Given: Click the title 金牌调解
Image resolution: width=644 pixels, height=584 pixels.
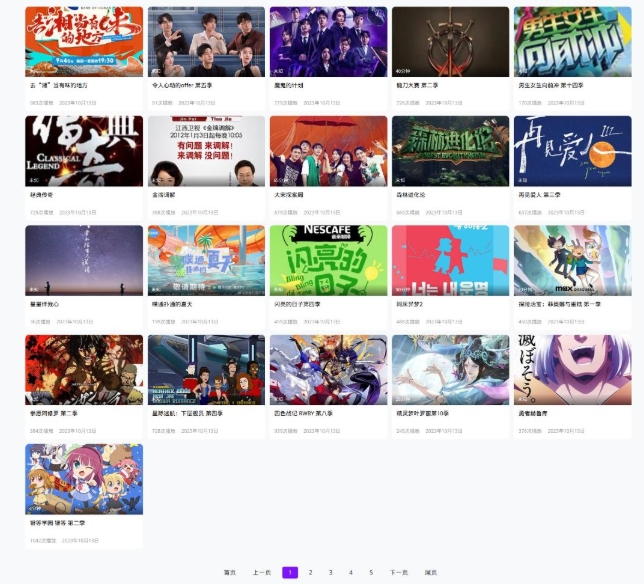Looking at the screenshot, I should 163,195.
